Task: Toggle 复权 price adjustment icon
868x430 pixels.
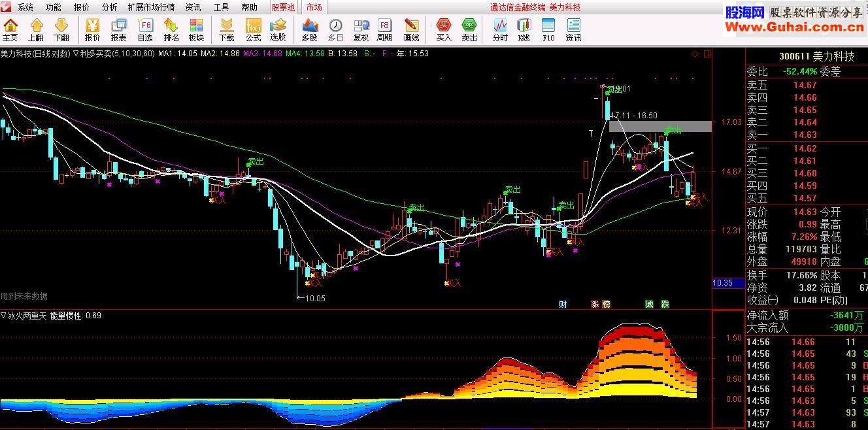Action: click(x=361, y=30)
